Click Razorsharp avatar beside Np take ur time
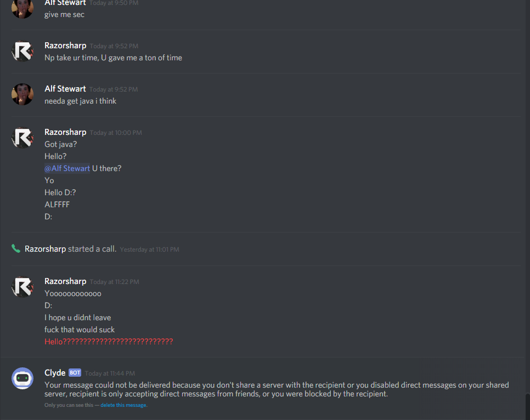Screen dimensions: 530x420 (22, 51)
